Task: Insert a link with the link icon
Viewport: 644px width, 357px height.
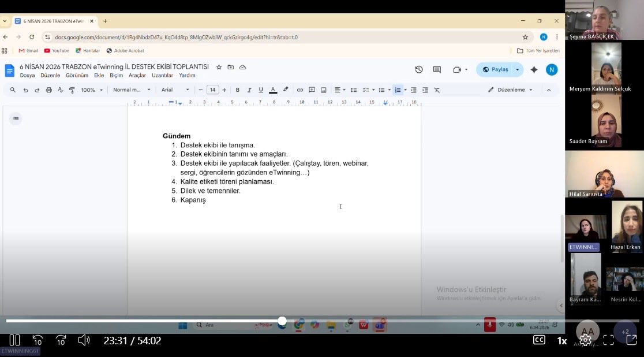Action: pos(300,90)
